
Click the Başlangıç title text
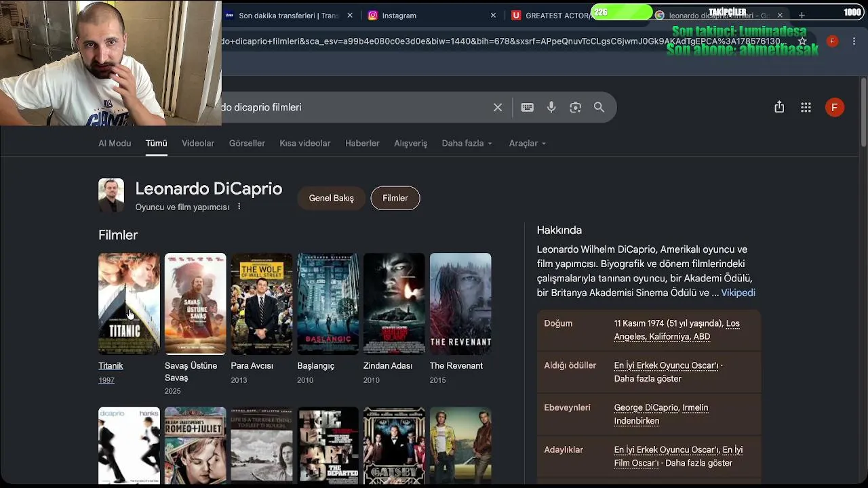click(316, 365)
